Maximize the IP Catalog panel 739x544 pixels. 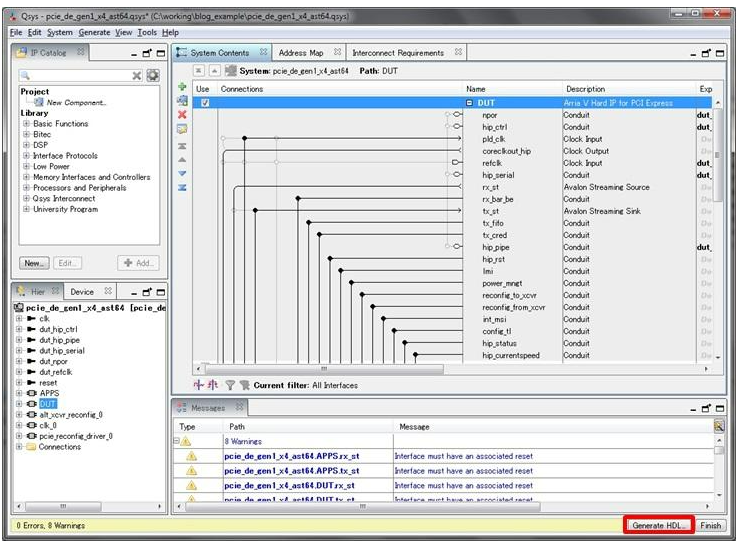(x=161, y=53)
